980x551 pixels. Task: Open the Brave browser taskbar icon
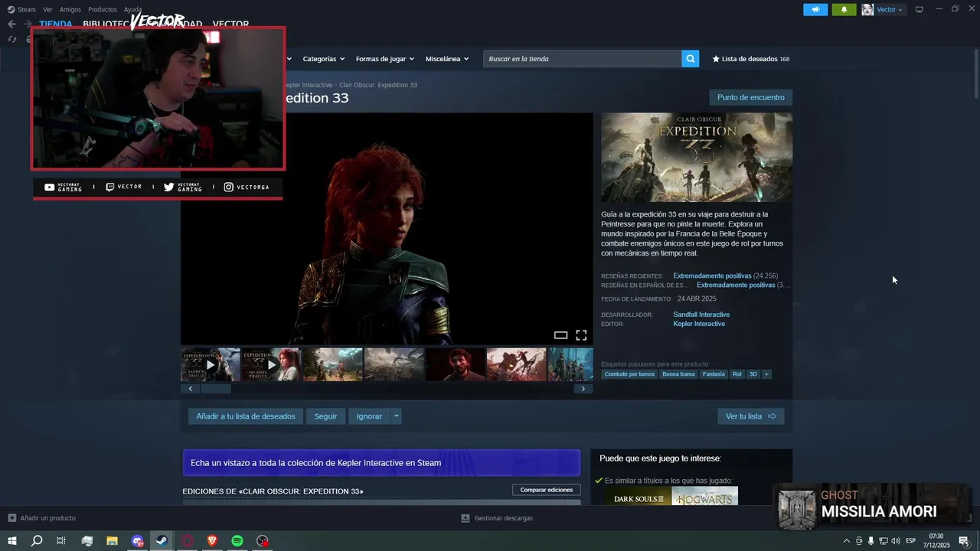coord(212,541)
